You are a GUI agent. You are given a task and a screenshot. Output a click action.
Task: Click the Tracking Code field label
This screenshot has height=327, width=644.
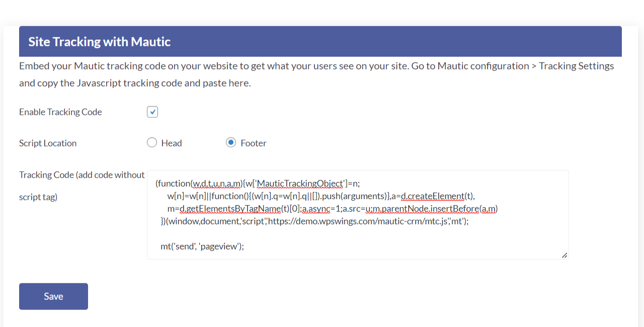coord(82,186)
